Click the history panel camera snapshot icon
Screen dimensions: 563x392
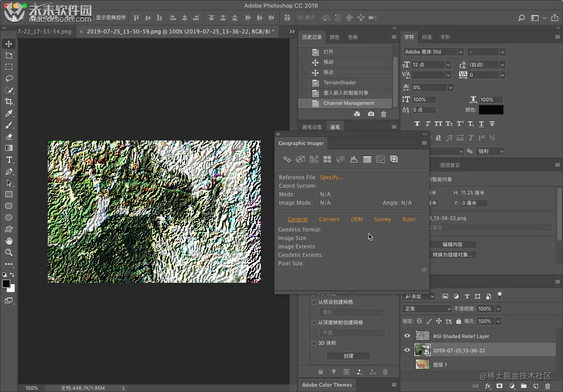[371, 114]
